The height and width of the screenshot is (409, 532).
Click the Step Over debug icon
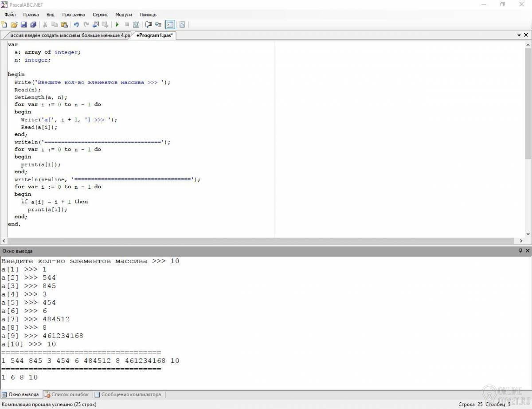click(x=148, y=25)
